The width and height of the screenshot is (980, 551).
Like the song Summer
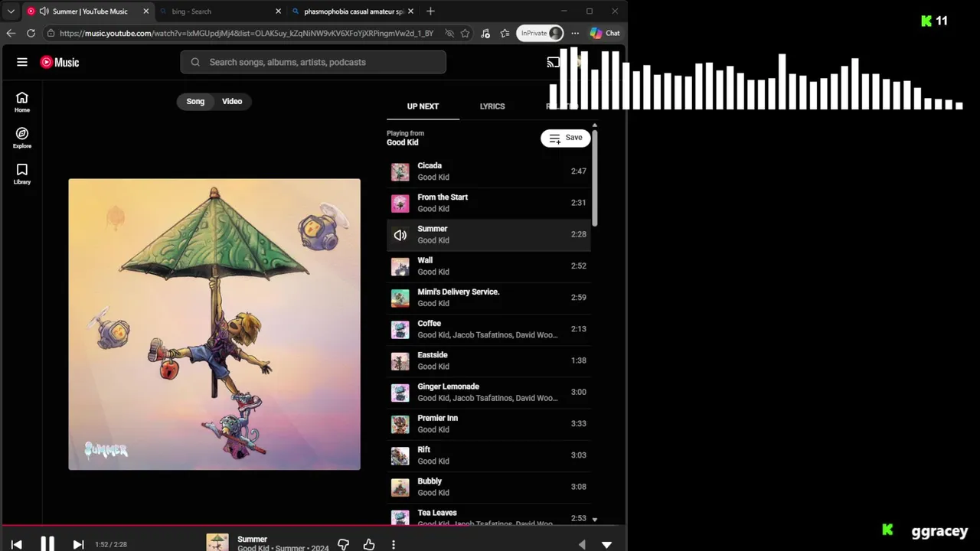[x=369, y=544]
